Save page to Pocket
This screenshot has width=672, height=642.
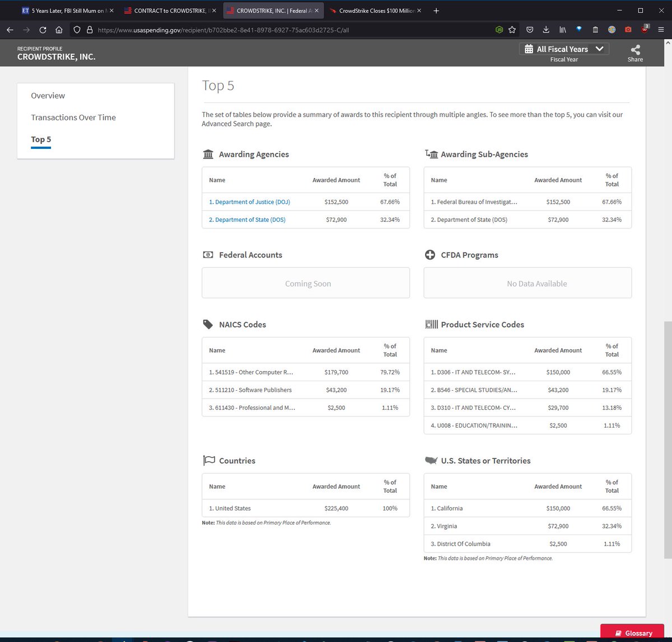[x=529, y=30]
